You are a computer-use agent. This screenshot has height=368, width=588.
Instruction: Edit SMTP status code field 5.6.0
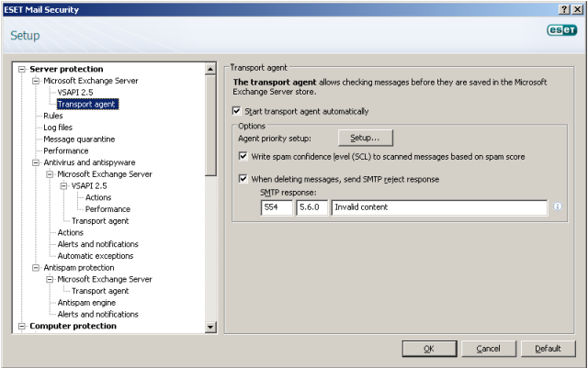311,207
